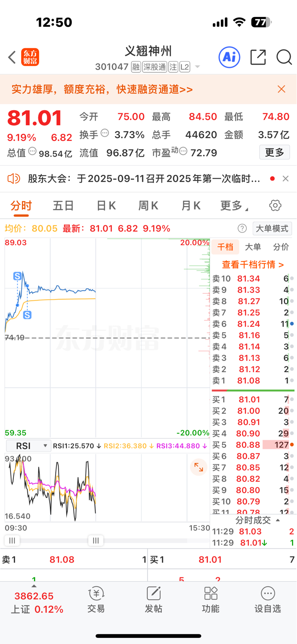Tap the lower S sell marker
297x644 pixels.
pos(27,315)
